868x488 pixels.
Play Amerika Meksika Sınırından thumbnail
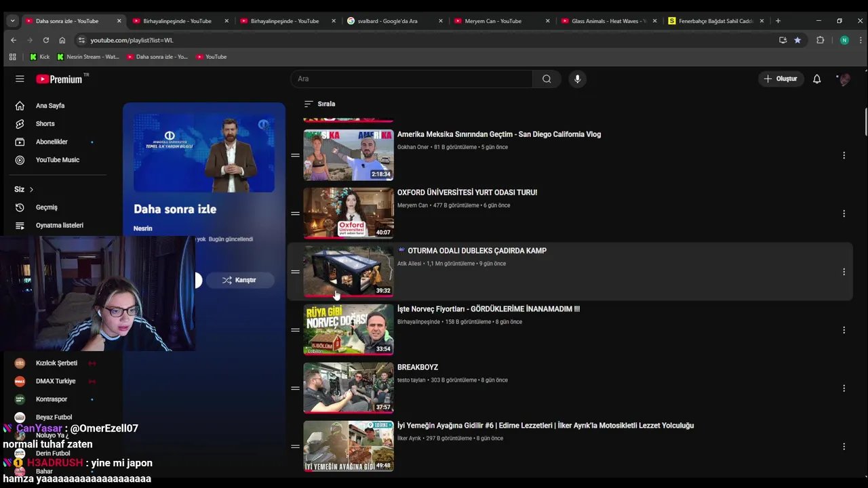coord(349,155)
